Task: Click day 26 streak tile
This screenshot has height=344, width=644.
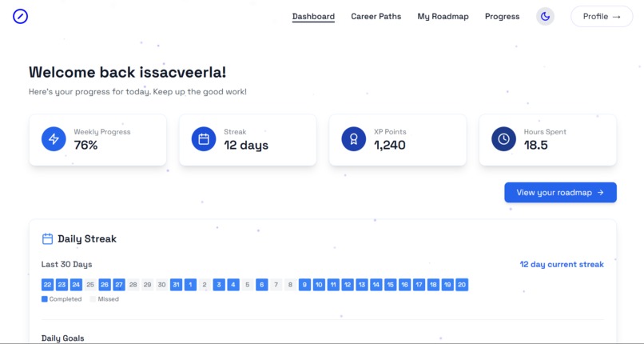Action: click(x=105, y=285)
